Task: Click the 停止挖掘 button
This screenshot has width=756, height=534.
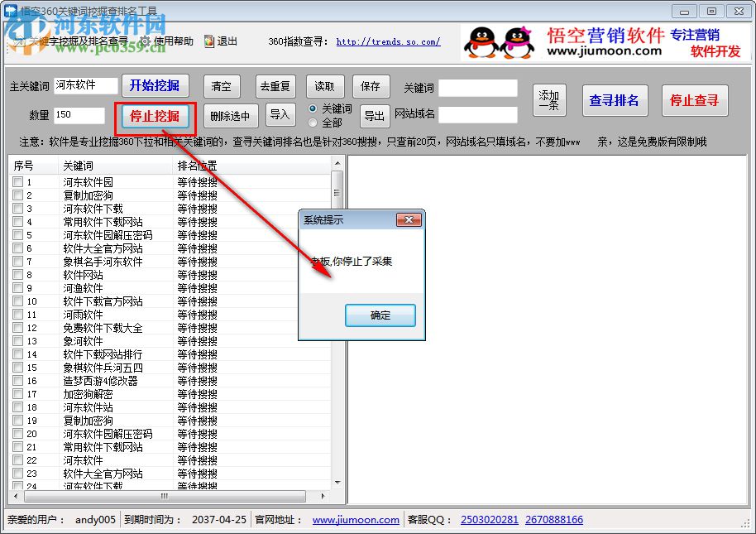Action: (x=155, y=116)
